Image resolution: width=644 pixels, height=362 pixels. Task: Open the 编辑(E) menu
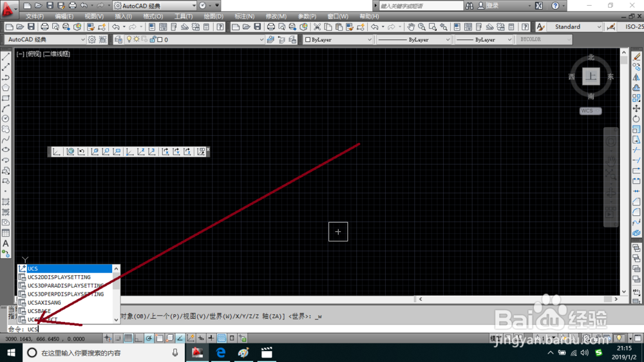click(x=64, y=17)
